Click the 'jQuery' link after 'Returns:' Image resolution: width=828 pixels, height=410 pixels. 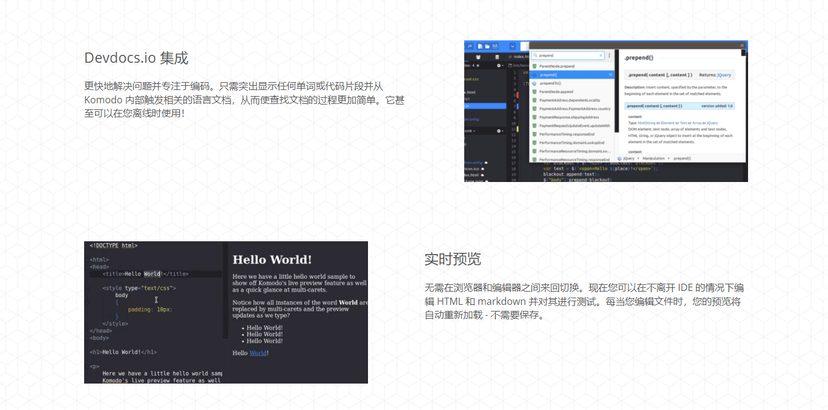pyautogui.click(x=724, y=75)
